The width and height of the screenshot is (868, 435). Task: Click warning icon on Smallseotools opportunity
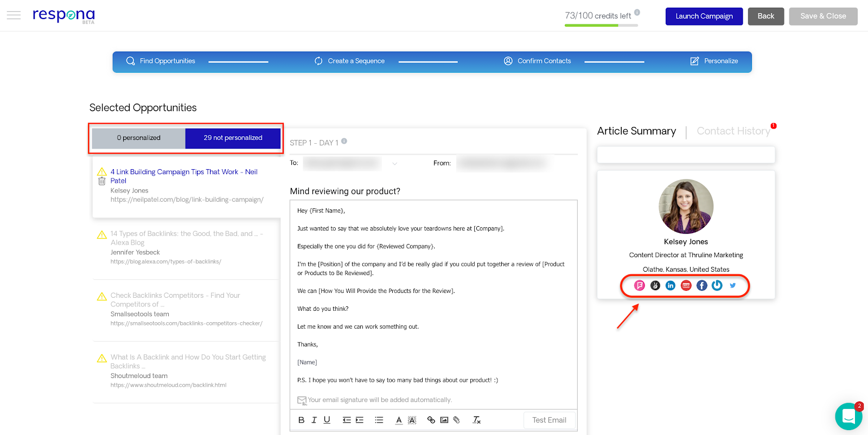102,296
